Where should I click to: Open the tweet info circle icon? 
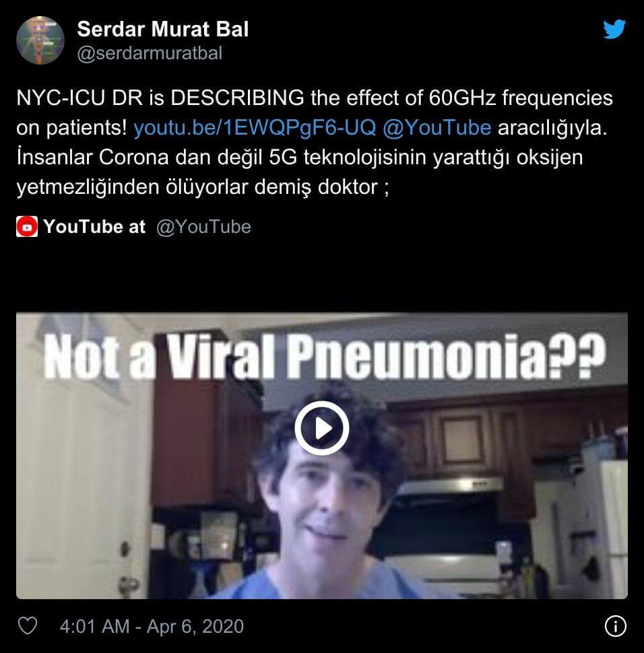click(x=615, y=626)
